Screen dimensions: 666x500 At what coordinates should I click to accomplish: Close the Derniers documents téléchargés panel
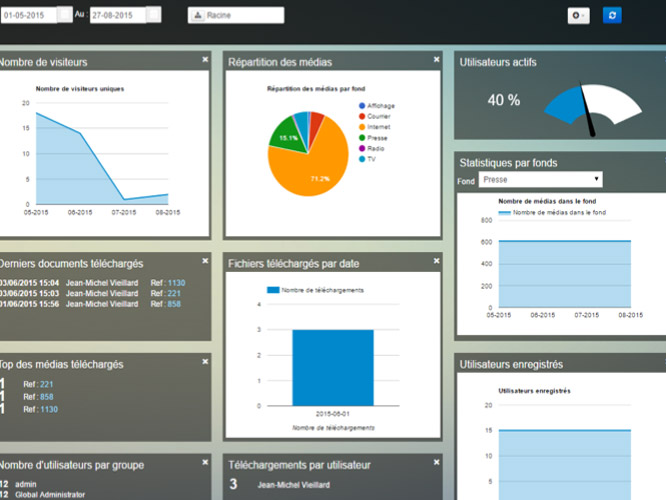pyautogui.click(x=205, y=260)
